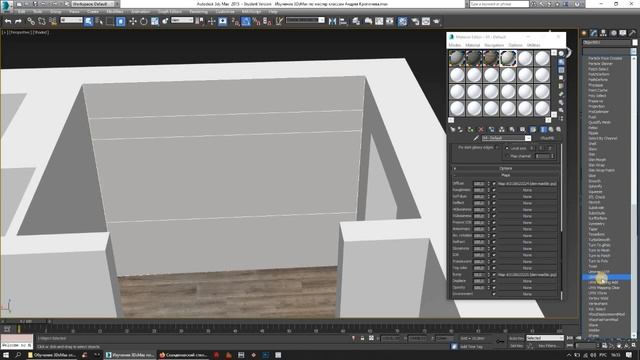Open the material name dropdown
This screenshot has width=640, height=360.
pyautogui.click(x=528, y=138)
